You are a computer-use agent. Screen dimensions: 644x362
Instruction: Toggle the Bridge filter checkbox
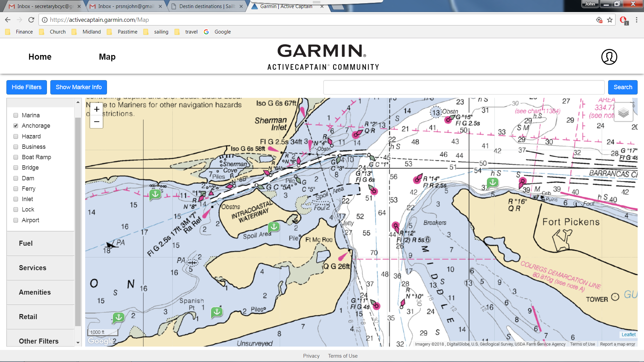[16, 168]
